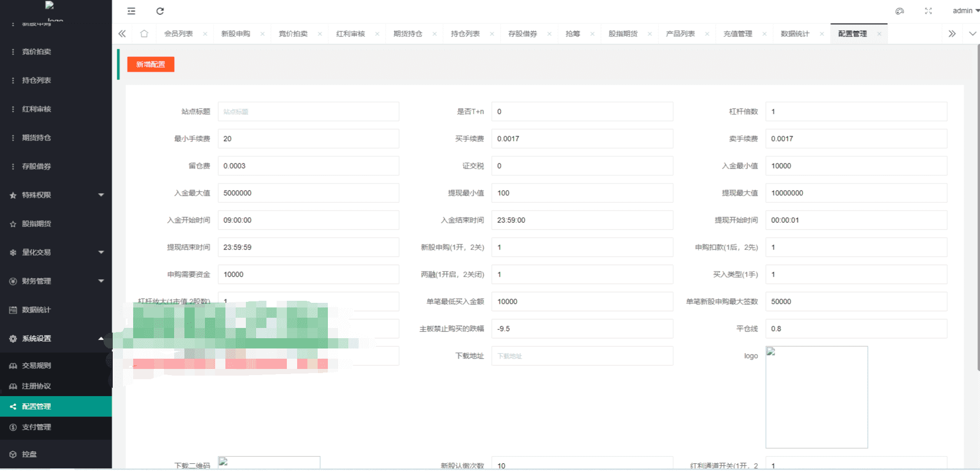This screenshot has width=980, height=474.
Task: Close the 红利审核 tab
Action: click(377, 34)
